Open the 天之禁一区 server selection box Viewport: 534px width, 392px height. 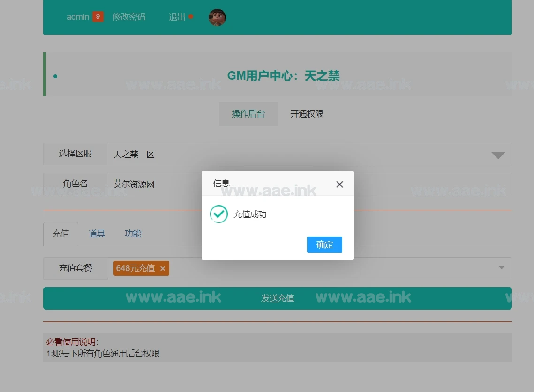click(300, 154)
